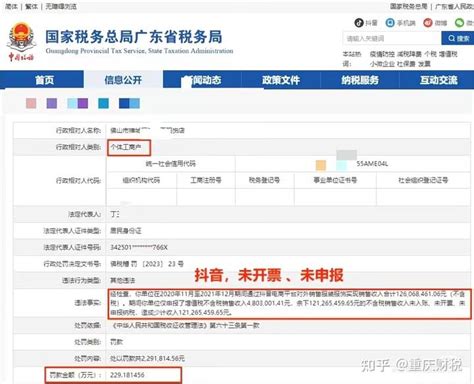Select the 居民身份证 ID type value

(x=126, y=231)
